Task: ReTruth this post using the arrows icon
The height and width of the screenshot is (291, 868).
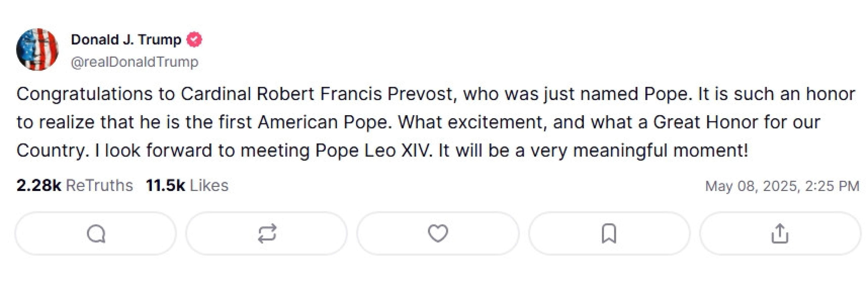Action: tap(267, 233)
